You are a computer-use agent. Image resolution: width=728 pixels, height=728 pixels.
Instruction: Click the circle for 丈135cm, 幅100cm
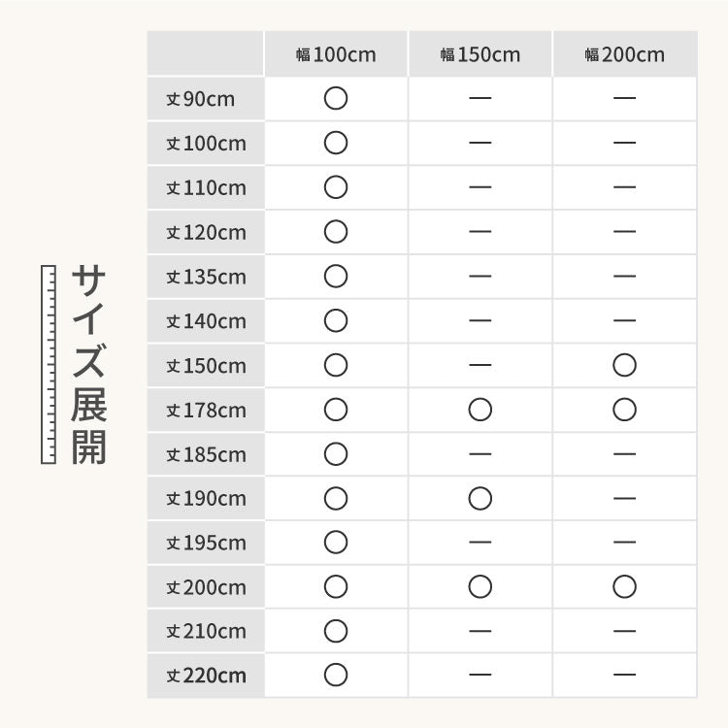click(336, 277)
